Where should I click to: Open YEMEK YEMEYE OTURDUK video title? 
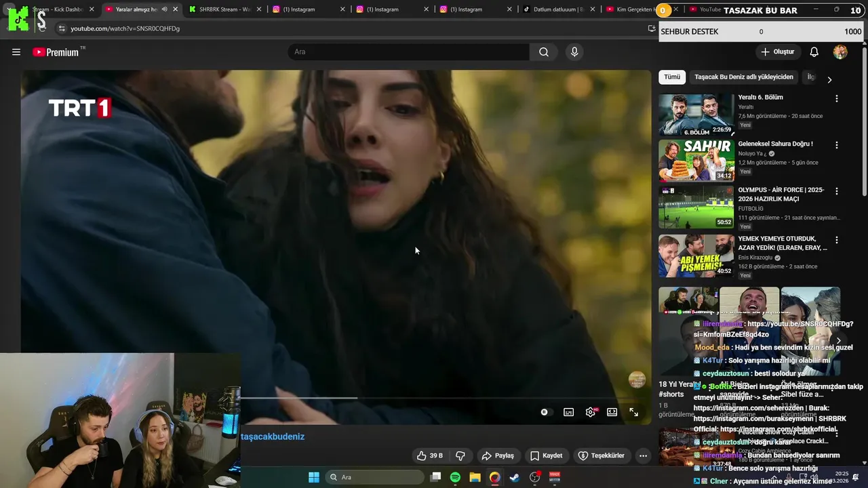tap(783, 243)
